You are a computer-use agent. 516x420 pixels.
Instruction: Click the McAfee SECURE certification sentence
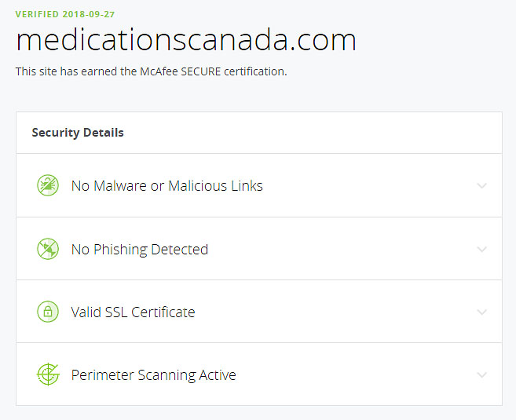point(152,71)
